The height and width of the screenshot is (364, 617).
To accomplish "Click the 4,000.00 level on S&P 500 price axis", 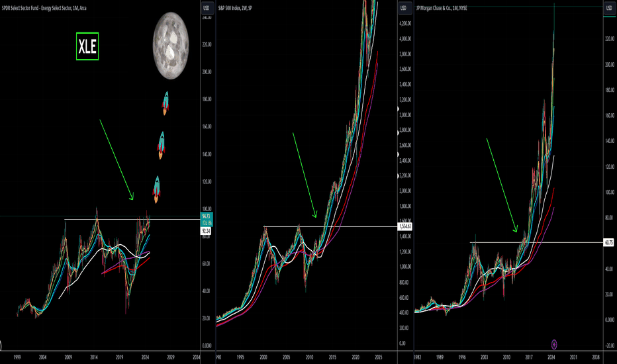I will tap(405, 38).
